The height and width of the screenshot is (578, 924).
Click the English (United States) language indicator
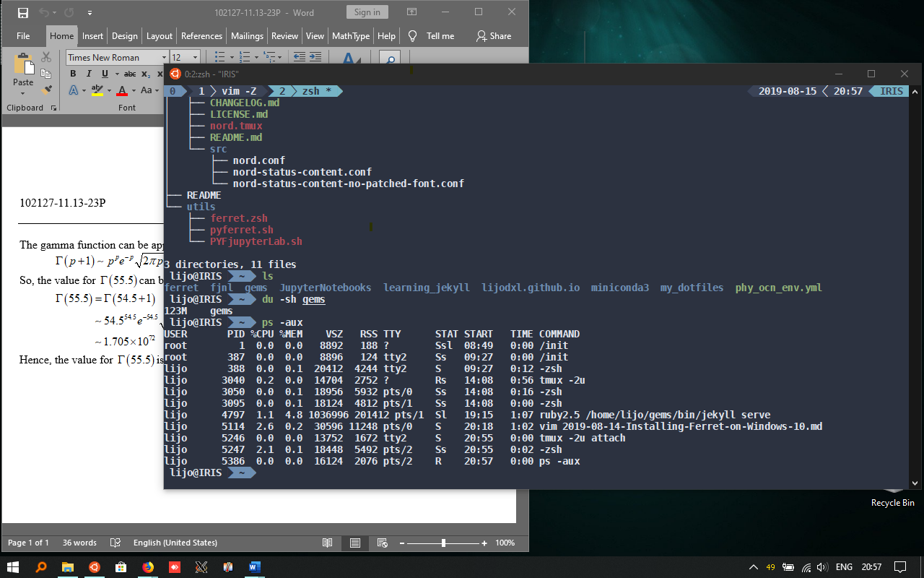tap(175, 543)
